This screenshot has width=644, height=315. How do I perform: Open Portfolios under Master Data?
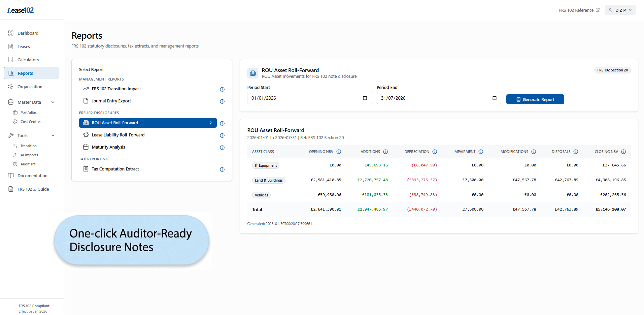coord(28,113)
